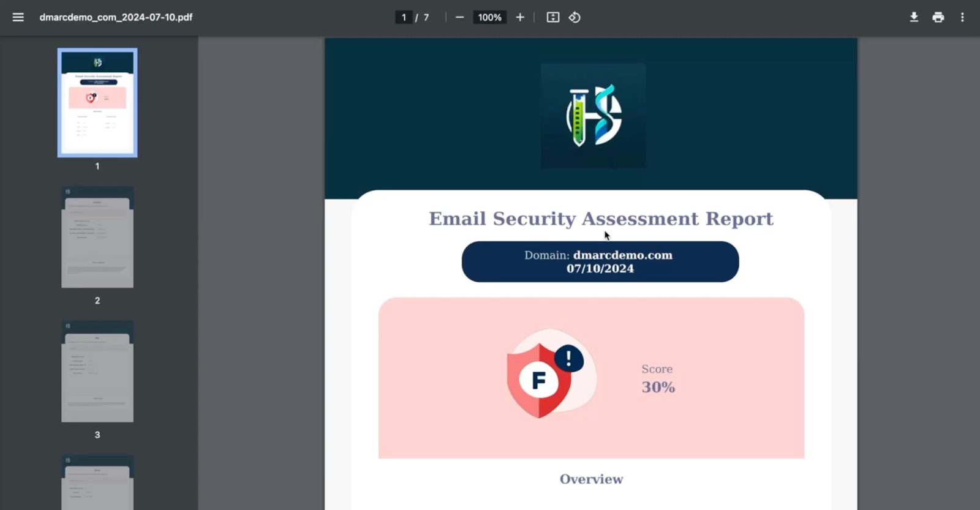Click the page number input field
The height and width of the screenshot is (510, 980).
404,17
